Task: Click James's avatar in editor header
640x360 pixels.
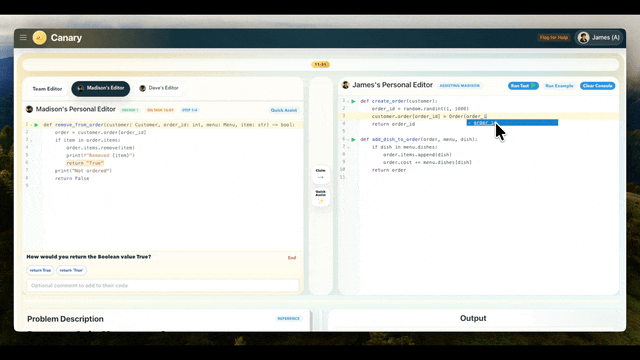Action: click(346, 85)
